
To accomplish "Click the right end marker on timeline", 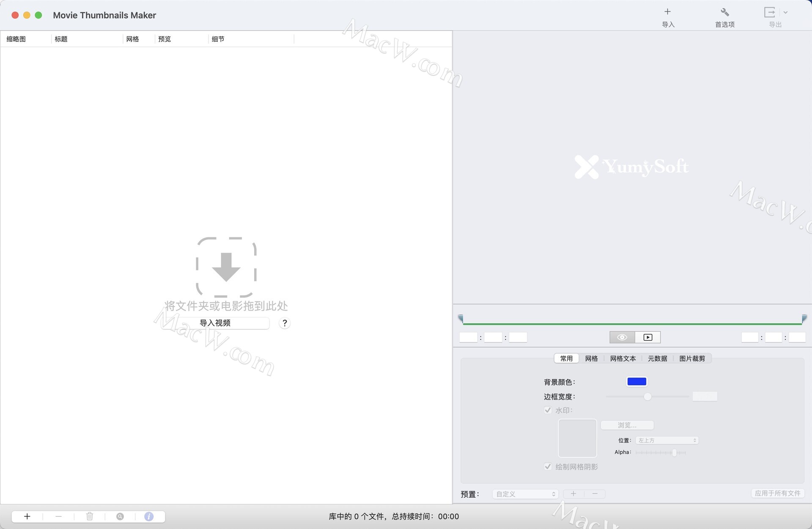I will (x=804, y=318).
